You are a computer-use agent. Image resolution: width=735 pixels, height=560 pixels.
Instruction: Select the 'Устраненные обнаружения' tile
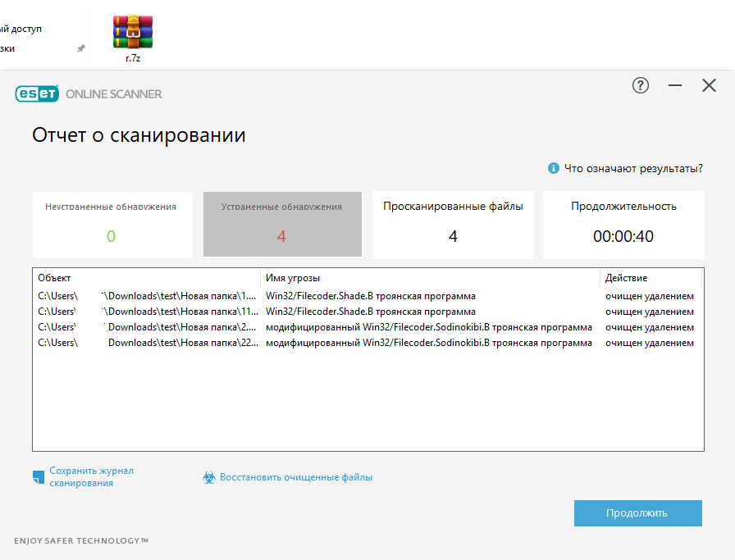click(x=282, y=224)
